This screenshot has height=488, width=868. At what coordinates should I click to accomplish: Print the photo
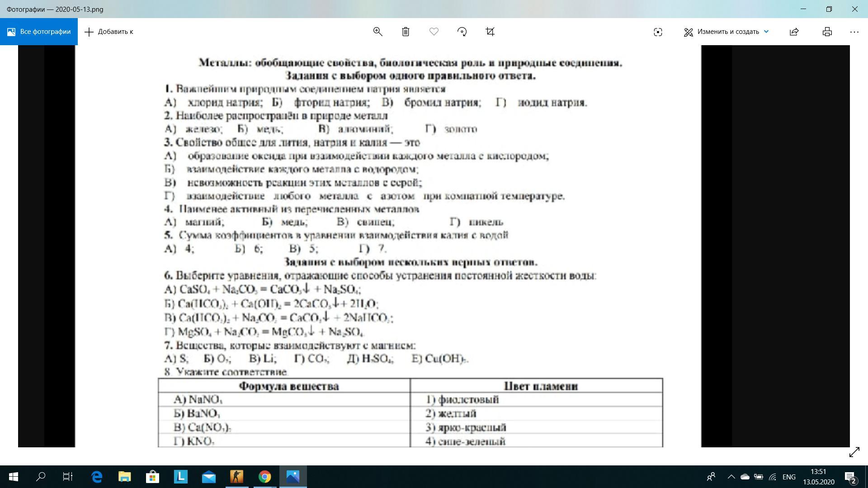(827, 32)
